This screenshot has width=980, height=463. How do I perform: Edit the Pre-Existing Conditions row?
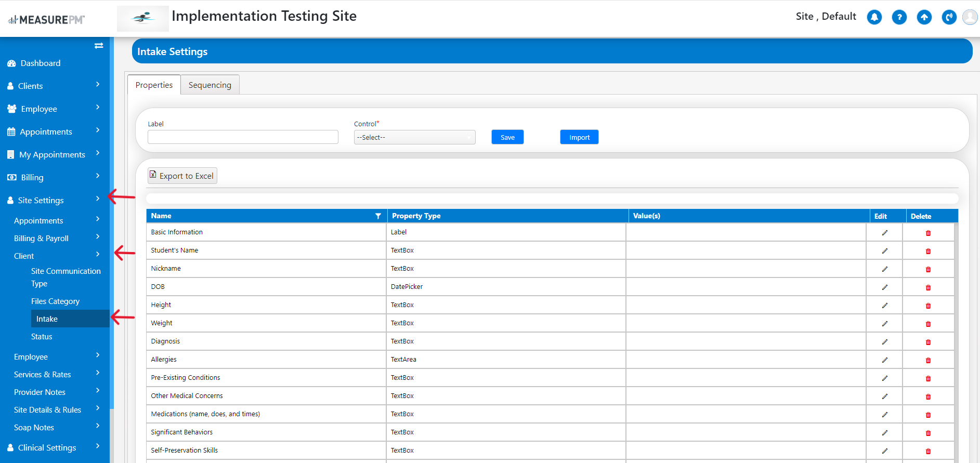pos(884,378)
